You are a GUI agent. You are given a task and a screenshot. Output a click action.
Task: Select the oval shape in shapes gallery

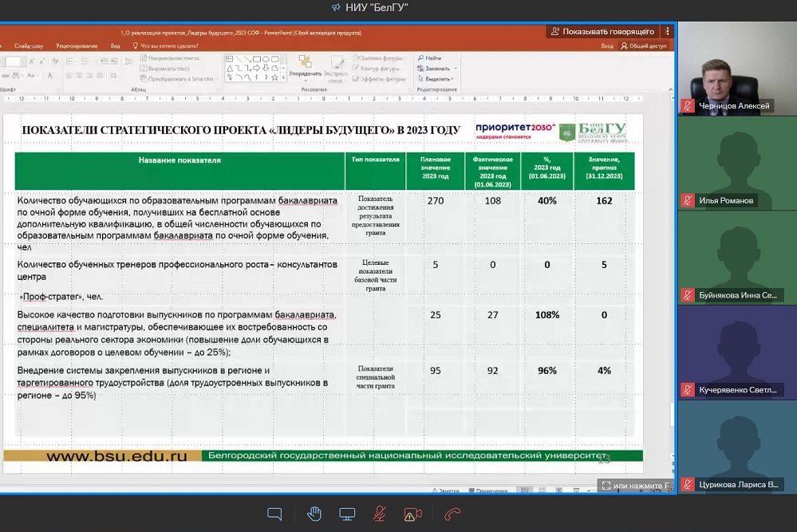(266, 59)
